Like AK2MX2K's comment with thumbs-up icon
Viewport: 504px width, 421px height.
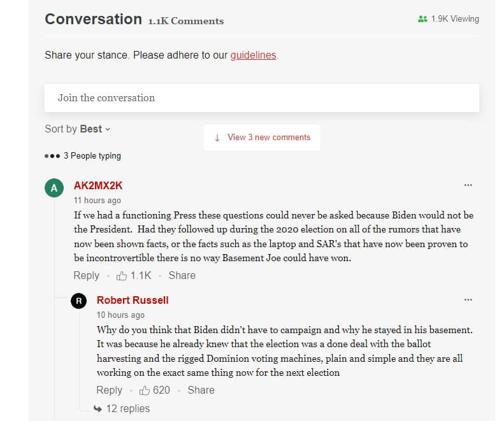(122, 276)
